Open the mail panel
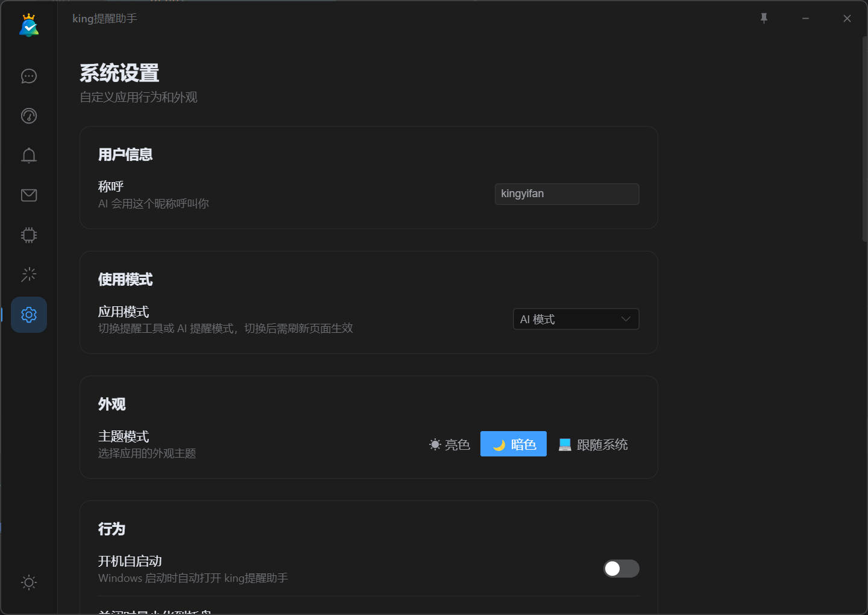The height and width of the screenshot is (615, 868). tap(28, 195)
